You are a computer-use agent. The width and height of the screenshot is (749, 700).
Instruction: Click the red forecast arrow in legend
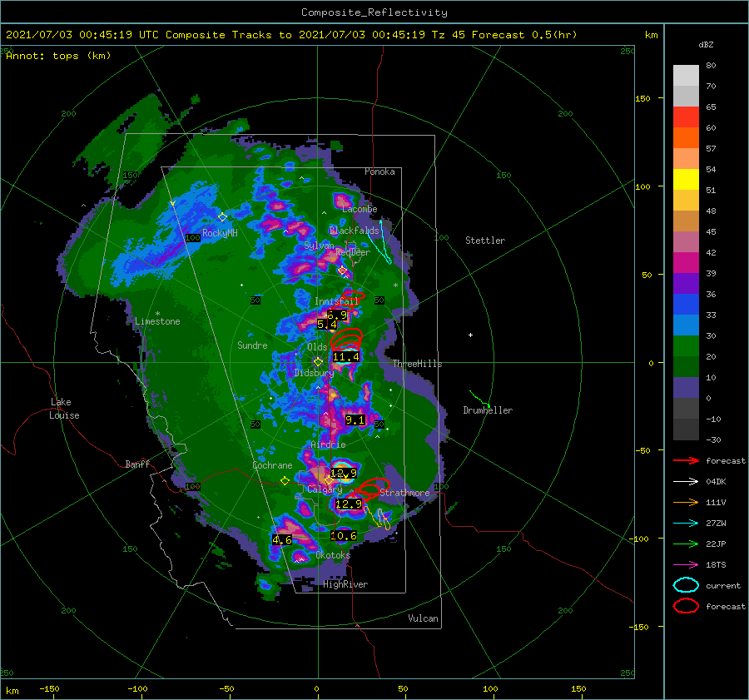click(x=686, y=460)
